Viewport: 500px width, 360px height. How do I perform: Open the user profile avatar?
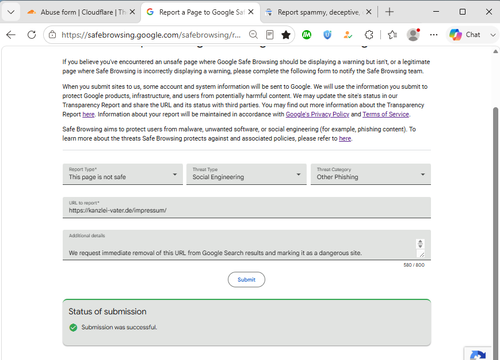[413, 35]
